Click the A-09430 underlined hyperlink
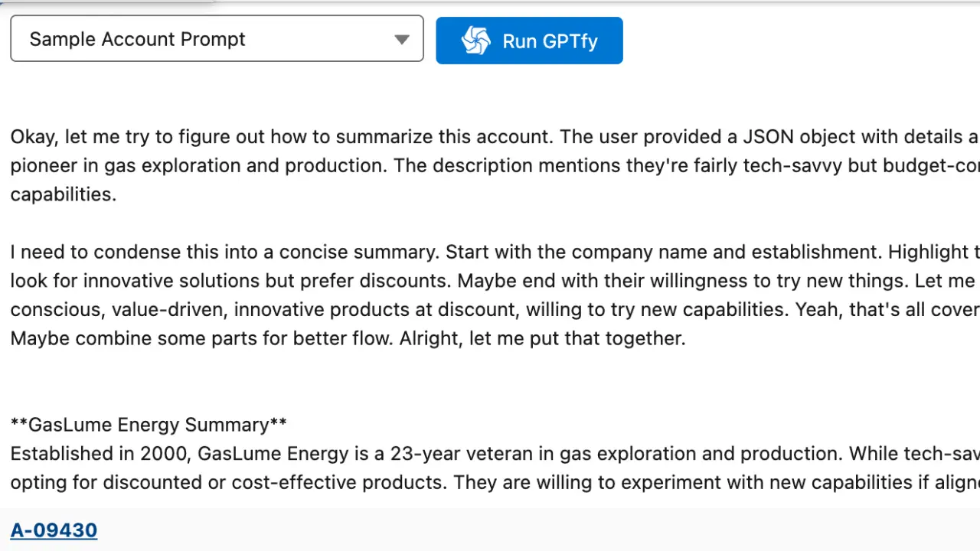Image resolution: width=980 pixels, height=551 pixels. tap(54, 530)
